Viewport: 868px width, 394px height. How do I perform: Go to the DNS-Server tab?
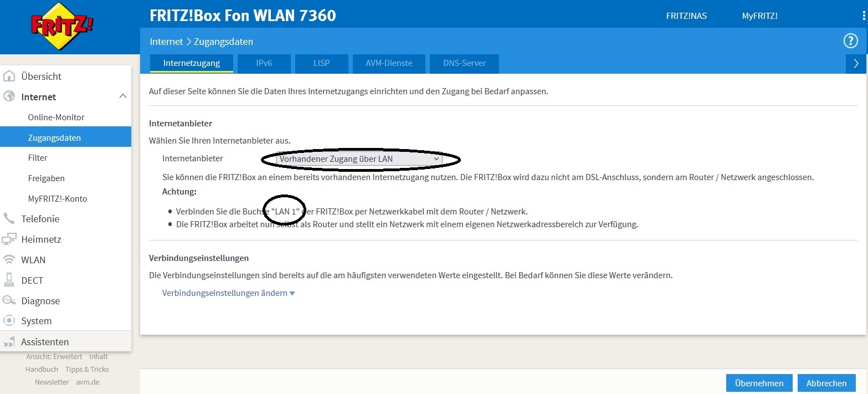pos(465,63)
